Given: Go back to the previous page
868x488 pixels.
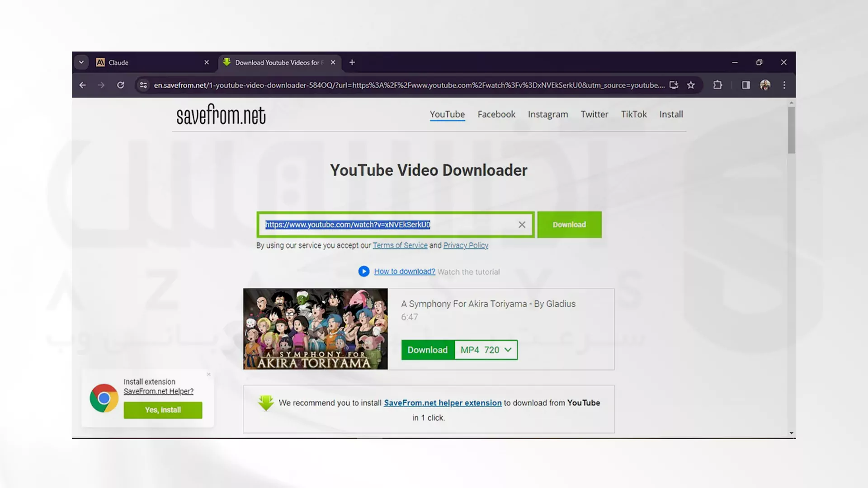Looking at the screenshot, I should coord(83,85).
